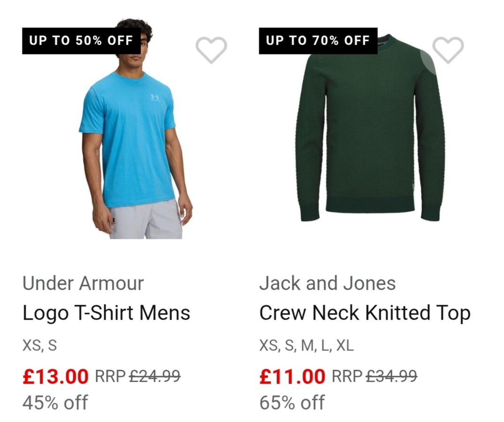Select the Jack and Jones brand name
Viewport: 504px width, 422px height.
[327, 283]
